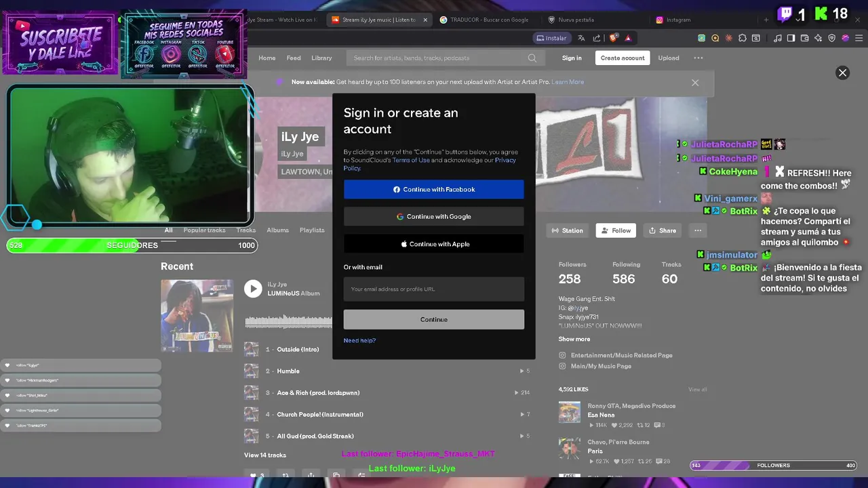
Task: Open the Brave Shields lion icon
Action: pyautogui.click(x=614, y=38)
